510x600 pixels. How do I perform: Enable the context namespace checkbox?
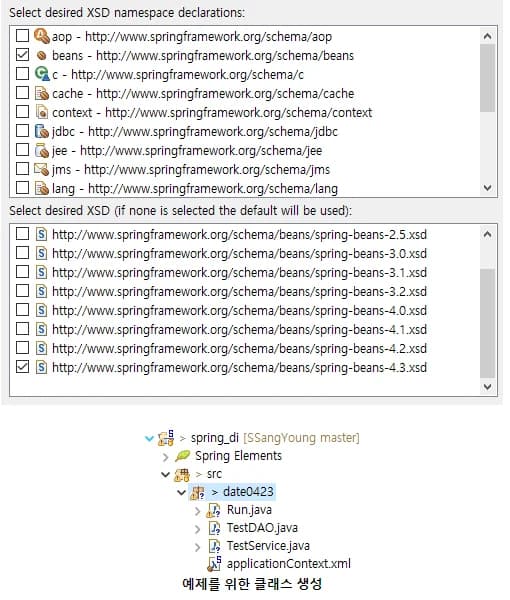pyautogui.click(x=22, y=112)
